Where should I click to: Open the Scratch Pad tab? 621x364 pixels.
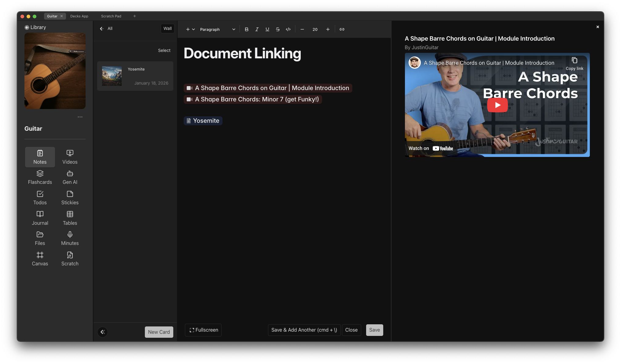click(x=111, y=16)
